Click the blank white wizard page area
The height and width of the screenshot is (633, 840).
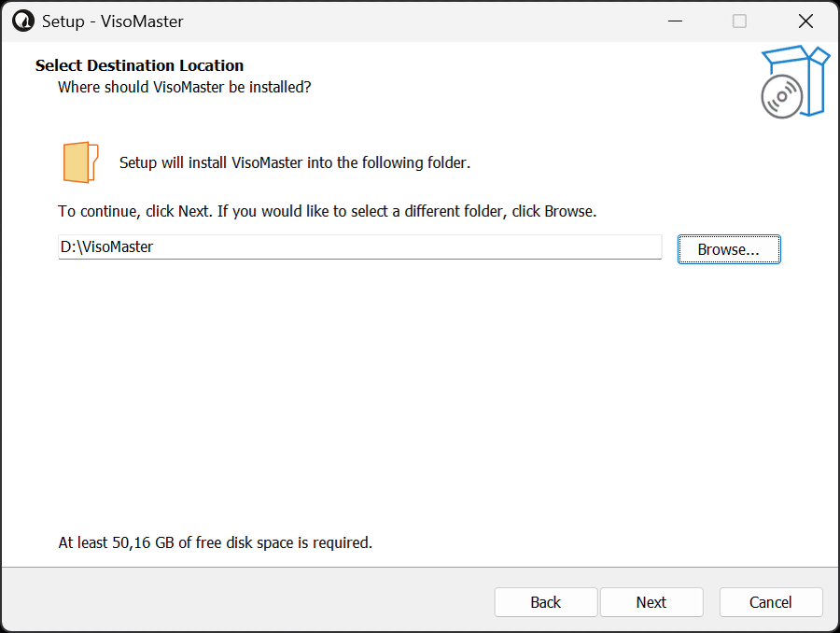point(418,402)
